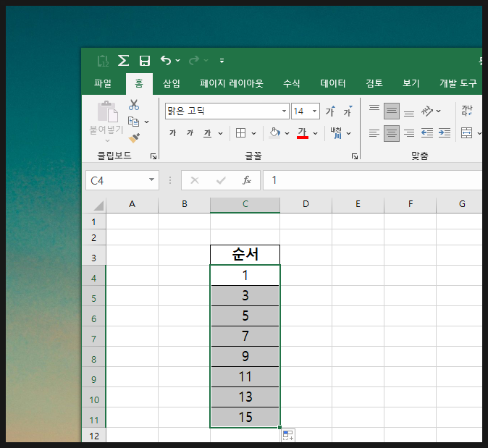Expand the Name Box dropdown arrow
Image resolution: width=488 pixels, height=448 pixels.
151,179
